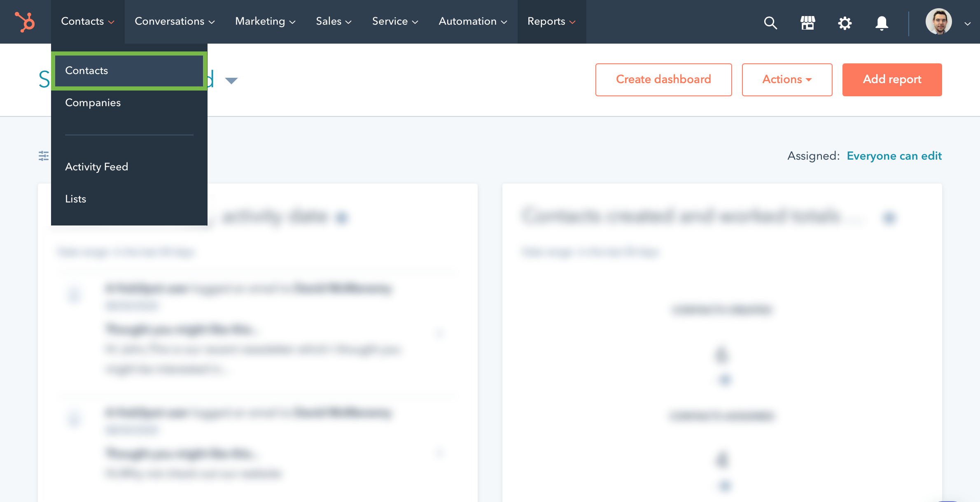Click the Create dashboard button
Image resolution: width=980 pixels, height=502 pixels.
tap(663, 79)
